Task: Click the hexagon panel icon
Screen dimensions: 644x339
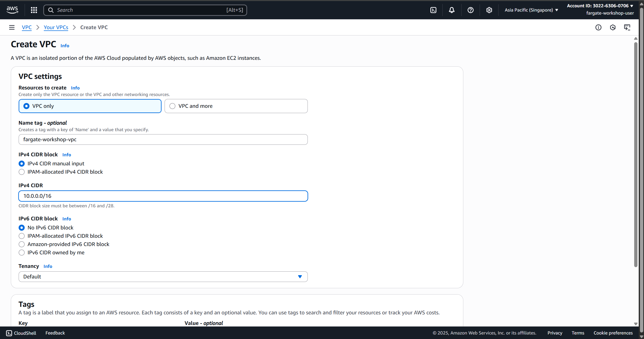Action: coord(613,27)
